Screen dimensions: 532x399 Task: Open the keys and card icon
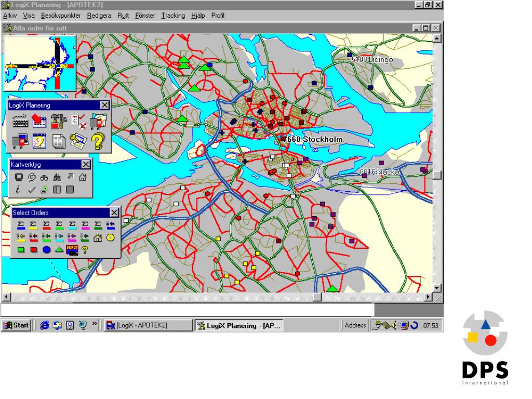tap(78, 141)
